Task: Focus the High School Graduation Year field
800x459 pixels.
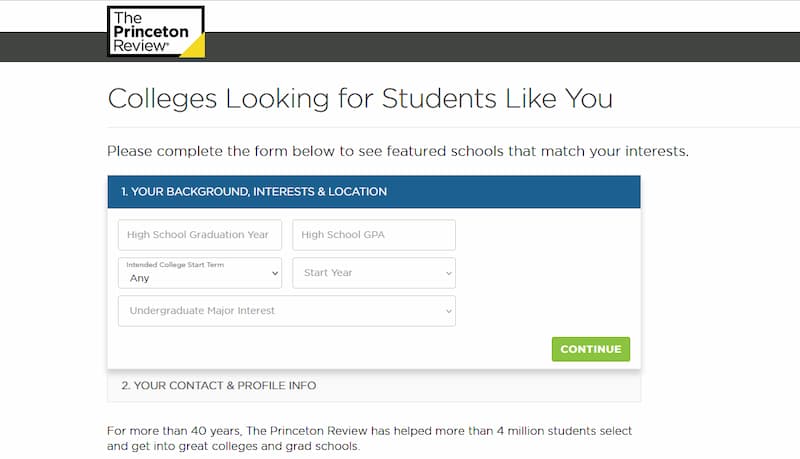Action: [200, 235]
